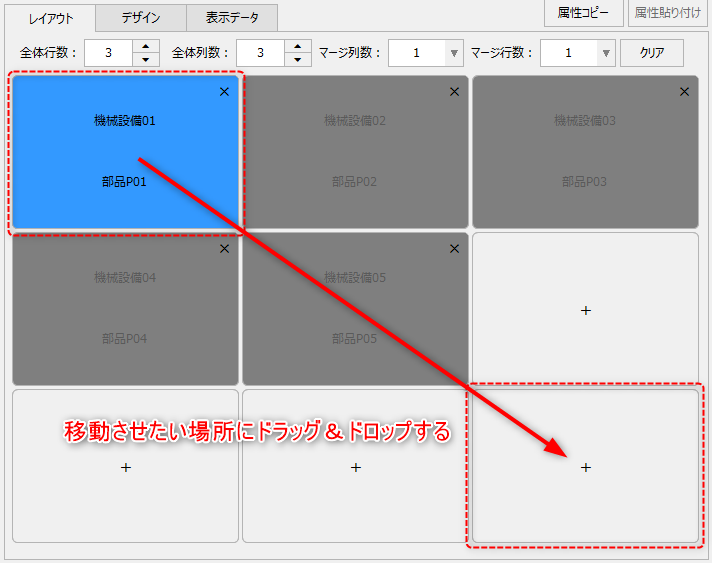
Task: Close the 機械設備02 cell using X
Action: (454, 92)
